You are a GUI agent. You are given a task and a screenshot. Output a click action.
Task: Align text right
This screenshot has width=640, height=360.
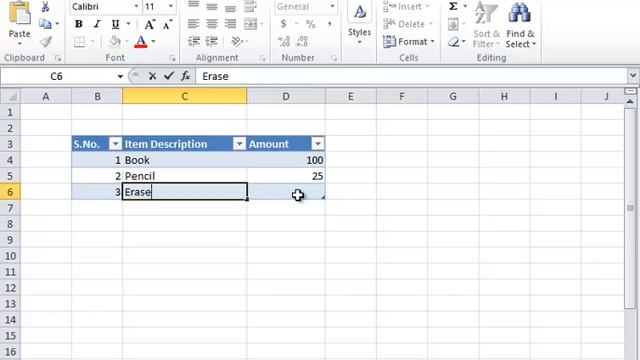coord(230,24)
